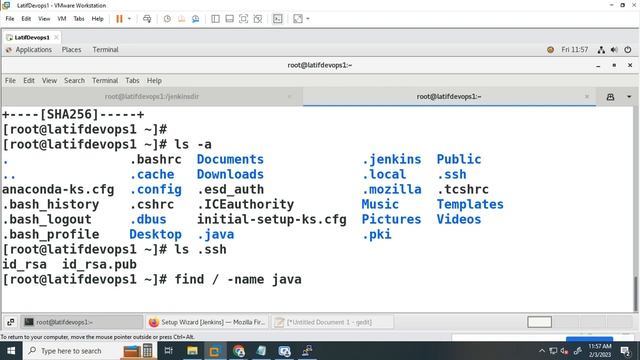Click the VMware Workstation icon in Windows taskbar

[215, 351]
